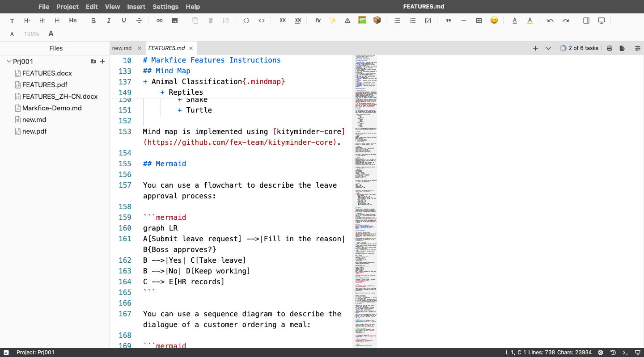Insert a numbered list
644x357 pixels.
click(x=413, y=21)
